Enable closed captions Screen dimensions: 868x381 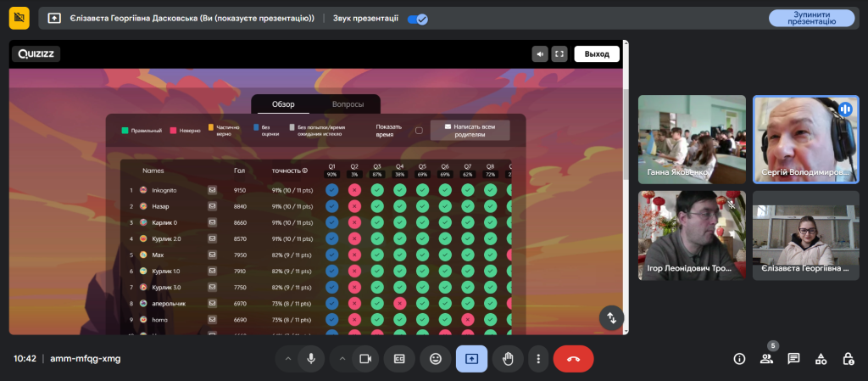(x=399, y=359)
